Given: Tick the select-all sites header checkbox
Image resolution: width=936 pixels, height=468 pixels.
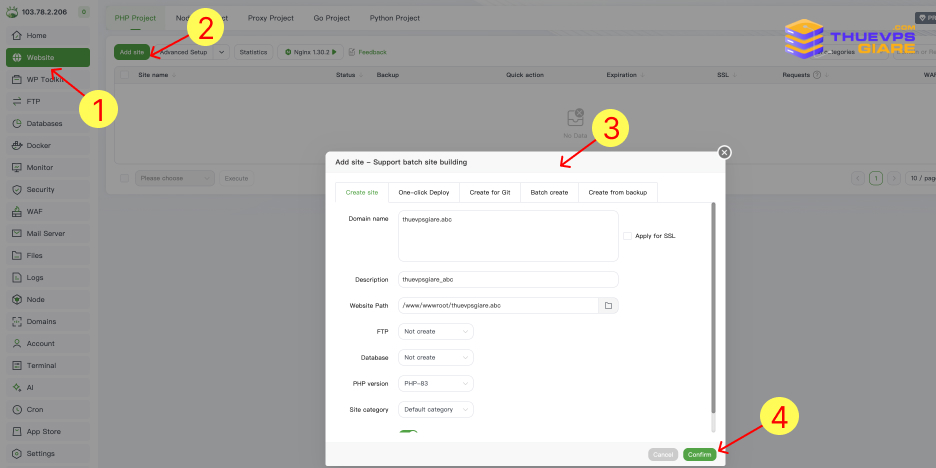Looking at the screenshot, I should pyautogui.click(x=124, y=75).
